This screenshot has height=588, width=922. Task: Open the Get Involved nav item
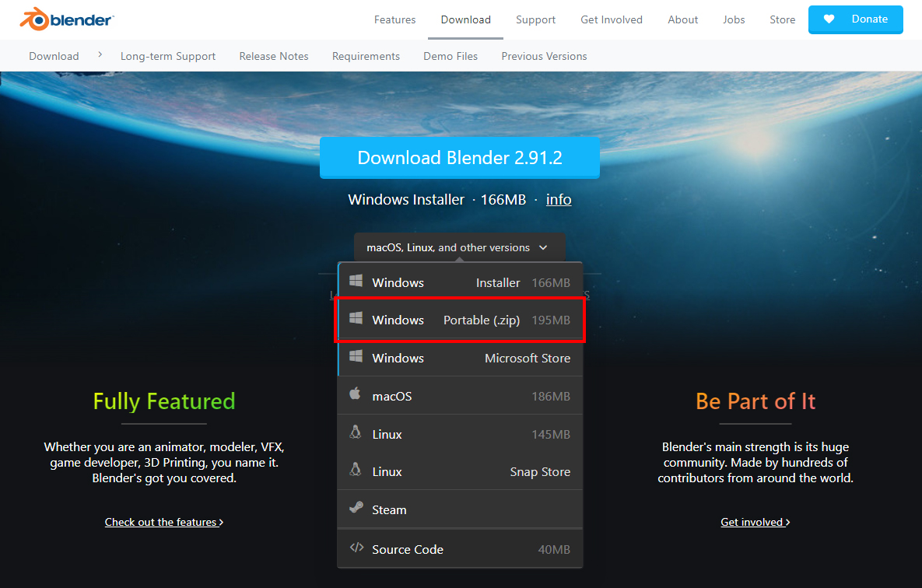pos(612,19)
